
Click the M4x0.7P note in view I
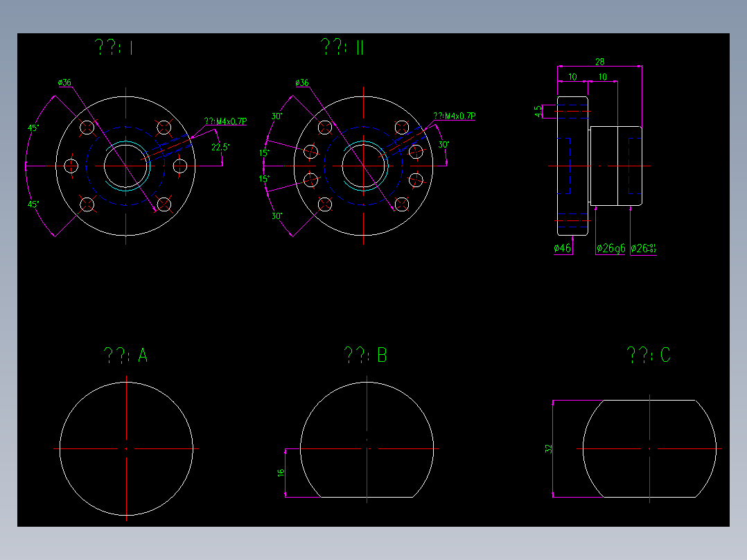pyautogui.click(x=225, y=121)
